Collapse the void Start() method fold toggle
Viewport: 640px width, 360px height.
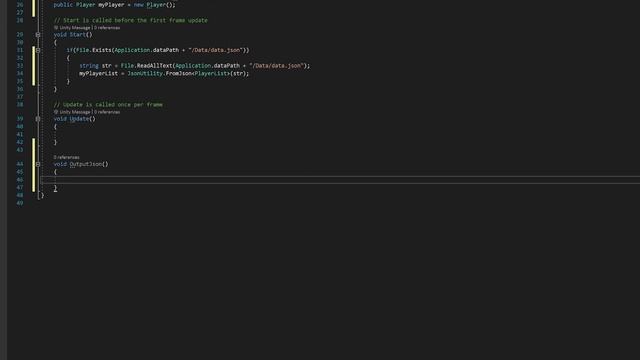pyautogui.click(x=38, y=35)
